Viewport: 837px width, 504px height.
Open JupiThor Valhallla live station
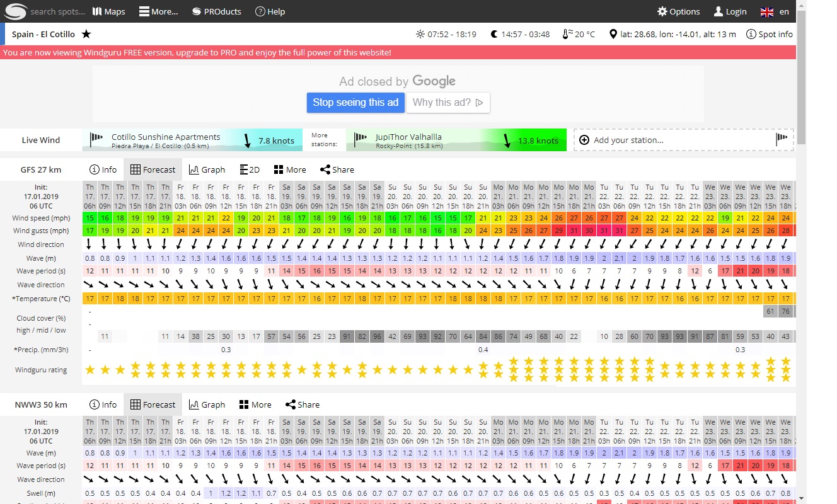[456, 140]
